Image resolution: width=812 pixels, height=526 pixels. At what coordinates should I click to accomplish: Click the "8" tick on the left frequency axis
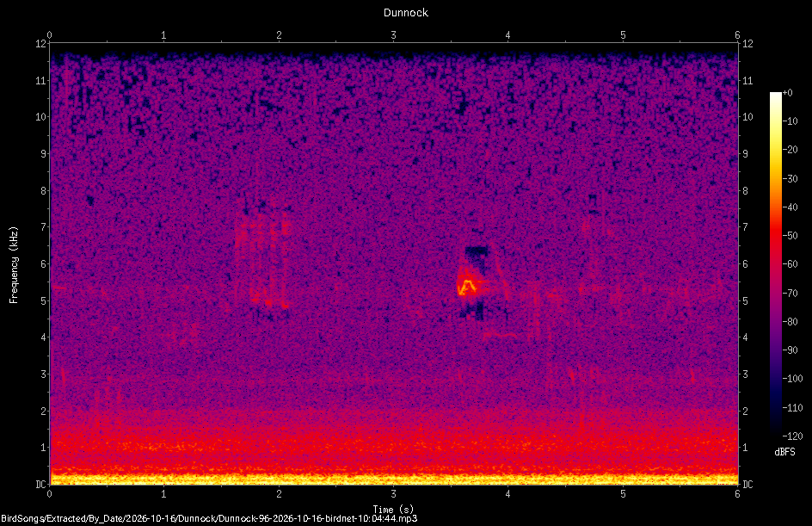point(44,191)
